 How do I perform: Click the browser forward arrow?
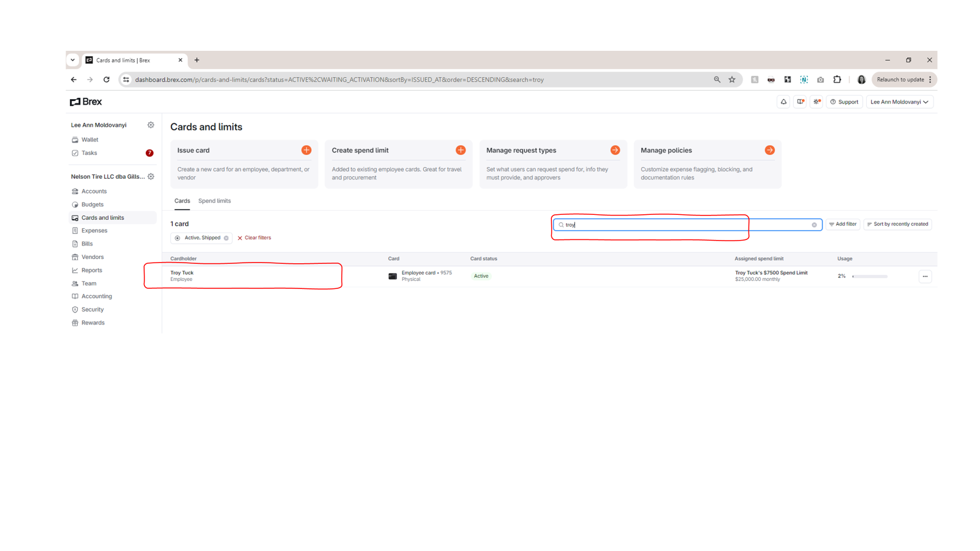(90, 80)
